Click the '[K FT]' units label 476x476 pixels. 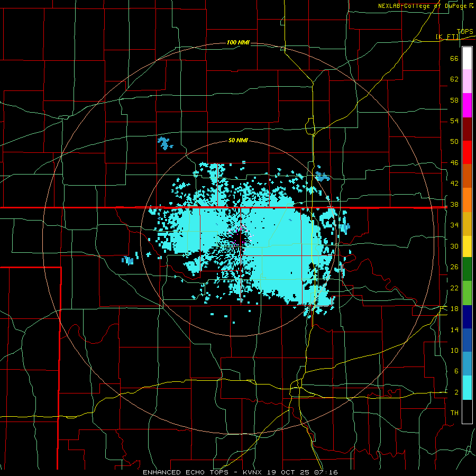[x=447, y=36]
